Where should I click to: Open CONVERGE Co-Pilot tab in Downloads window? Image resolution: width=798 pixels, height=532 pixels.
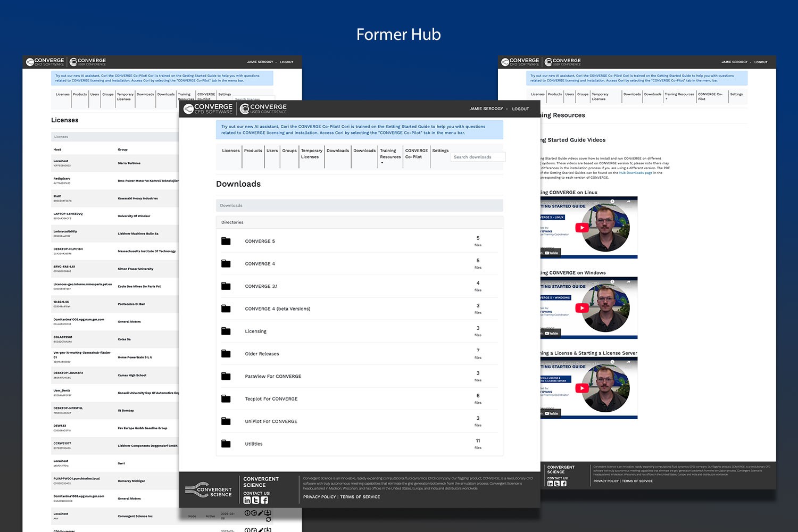(x=417, y=154)
